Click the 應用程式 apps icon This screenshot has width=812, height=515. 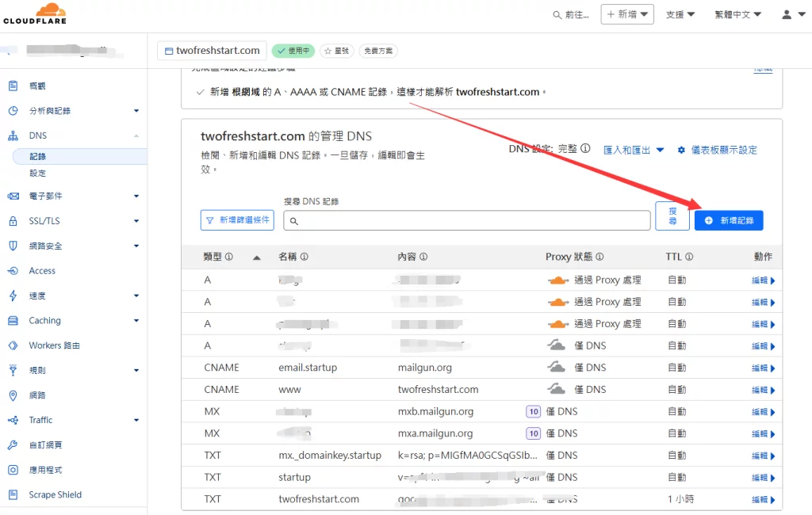click(13, 470)
